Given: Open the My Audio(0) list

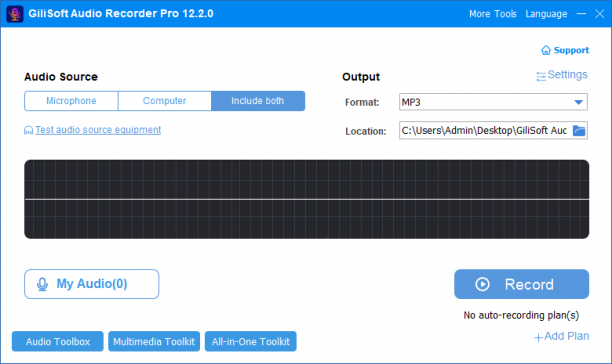Looking at the screenshot, I should [x=92, y=284].
